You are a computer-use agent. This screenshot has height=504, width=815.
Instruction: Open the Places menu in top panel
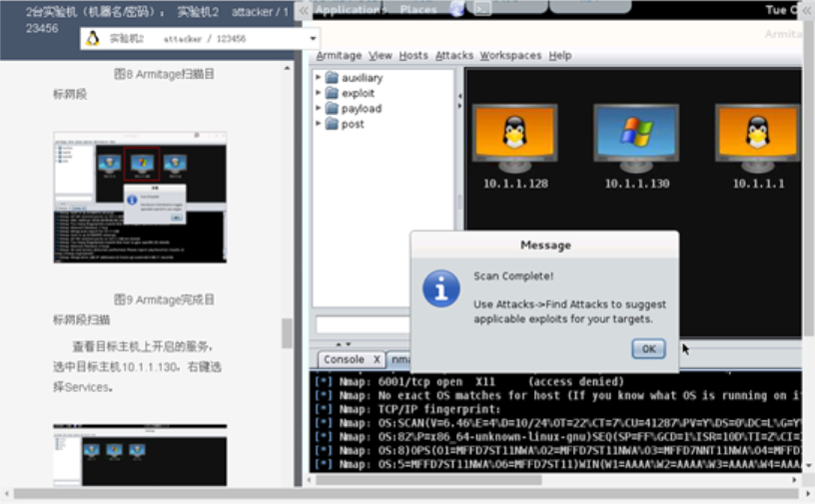(x=418, y=10)
